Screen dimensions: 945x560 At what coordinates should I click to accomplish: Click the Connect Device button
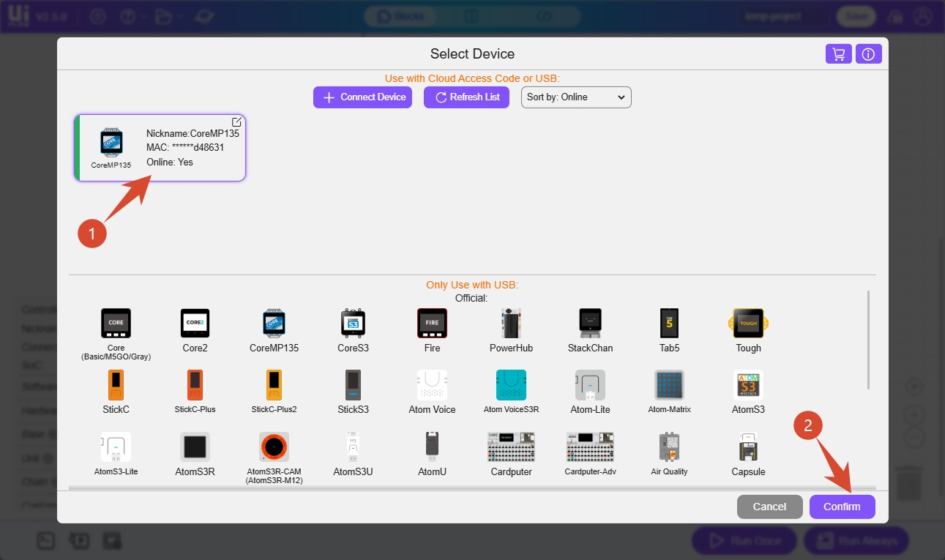363,97
